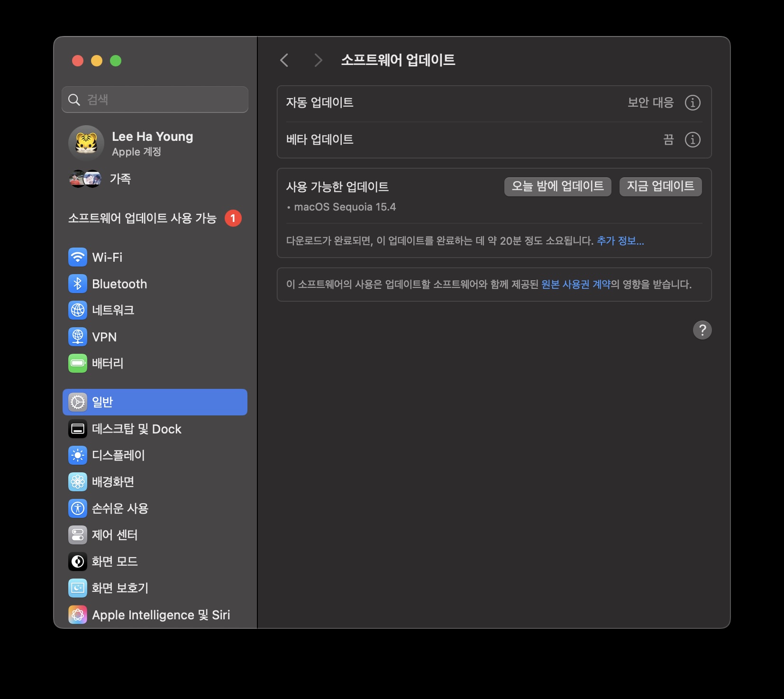Minimize window with yellow button

pyautogui.click(x=97, y=61)
